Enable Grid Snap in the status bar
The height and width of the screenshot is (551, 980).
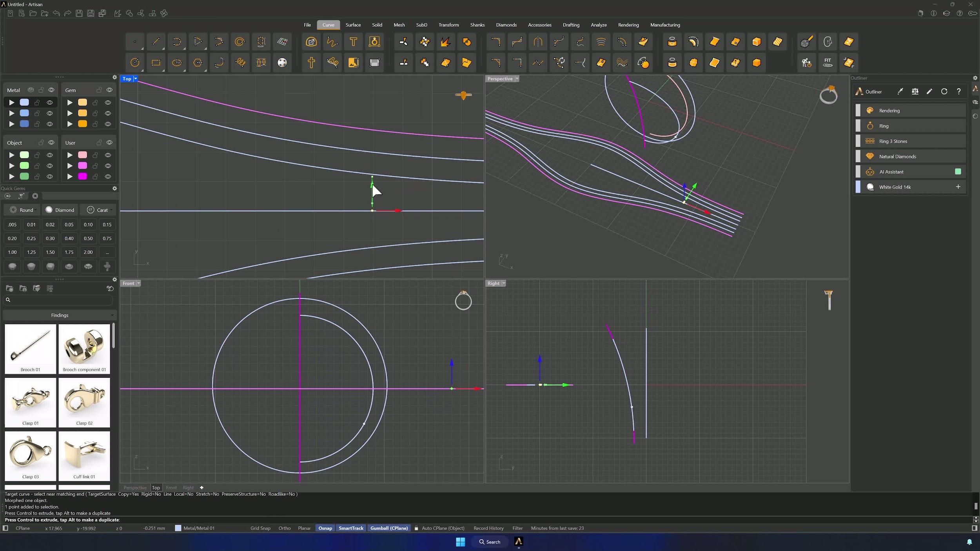click(x=260, y=528)
